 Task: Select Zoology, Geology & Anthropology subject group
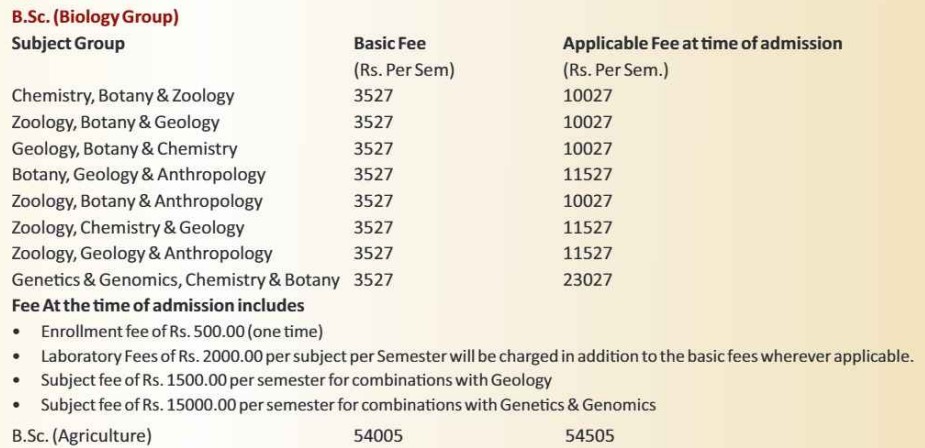(142, 254)
